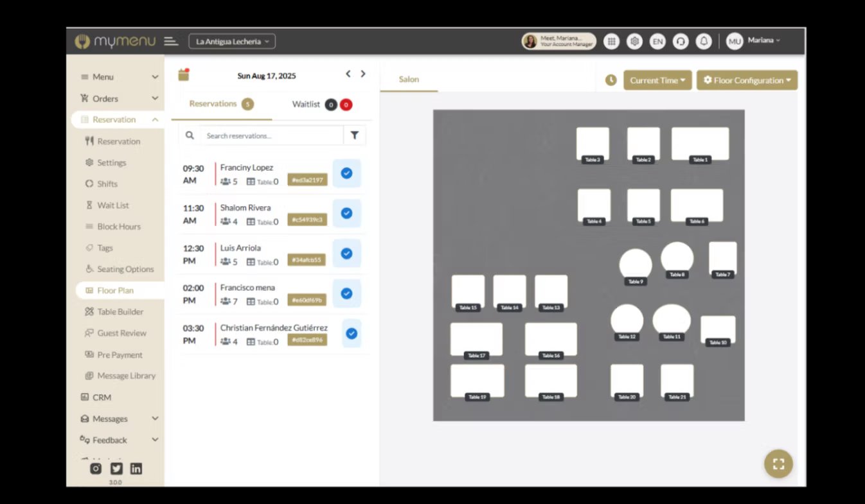Open the apps grid icon
Image resolution: width=865 pixels, height=504 pixels.
click(x=611, y=41)
